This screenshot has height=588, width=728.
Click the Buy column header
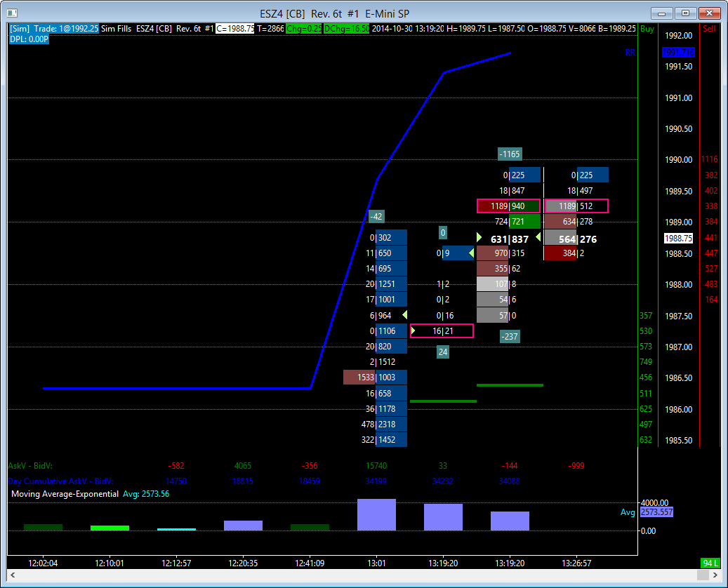[647, 29]
